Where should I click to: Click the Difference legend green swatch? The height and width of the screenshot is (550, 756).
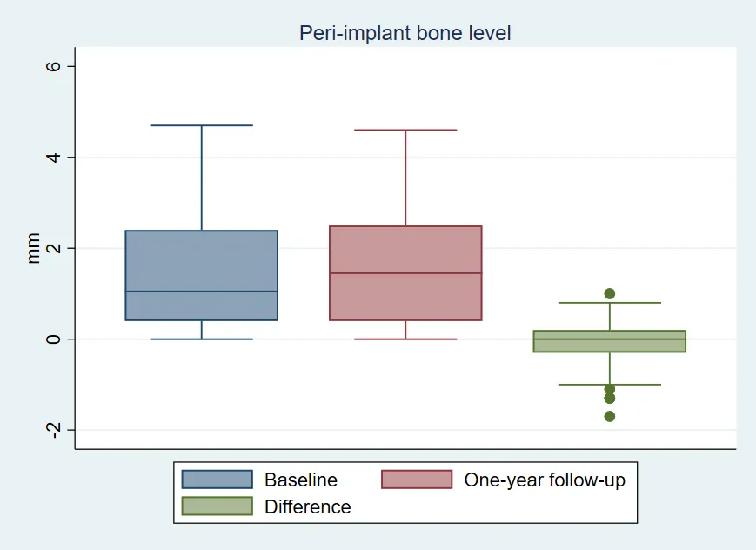pyautogui.click(x=217, y=506)
